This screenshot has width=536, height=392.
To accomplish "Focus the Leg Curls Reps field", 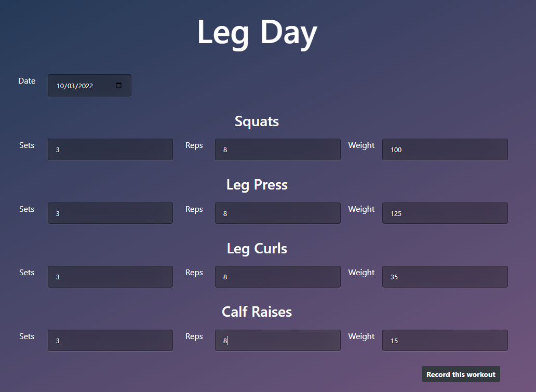I will pyautogui.click(x=277, y=277).
